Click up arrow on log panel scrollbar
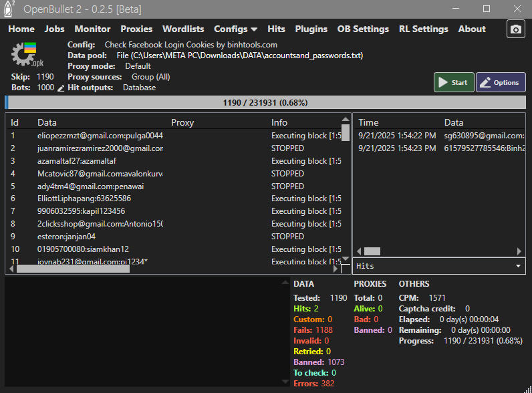Image resolution: width=532 pixels, height=393 pixels. 285,283
